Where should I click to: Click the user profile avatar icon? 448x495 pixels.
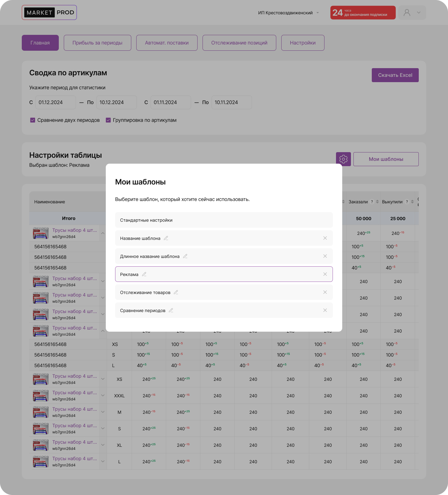click(407, 13)
